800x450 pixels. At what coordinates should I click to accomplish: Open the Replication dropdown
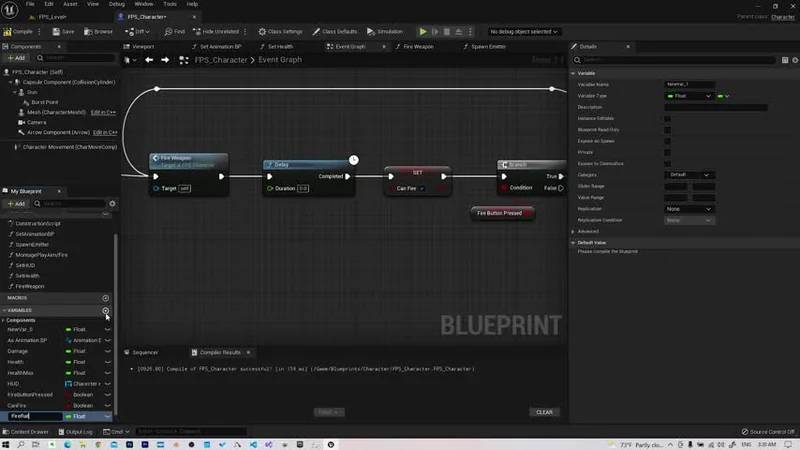click(689, 209)
